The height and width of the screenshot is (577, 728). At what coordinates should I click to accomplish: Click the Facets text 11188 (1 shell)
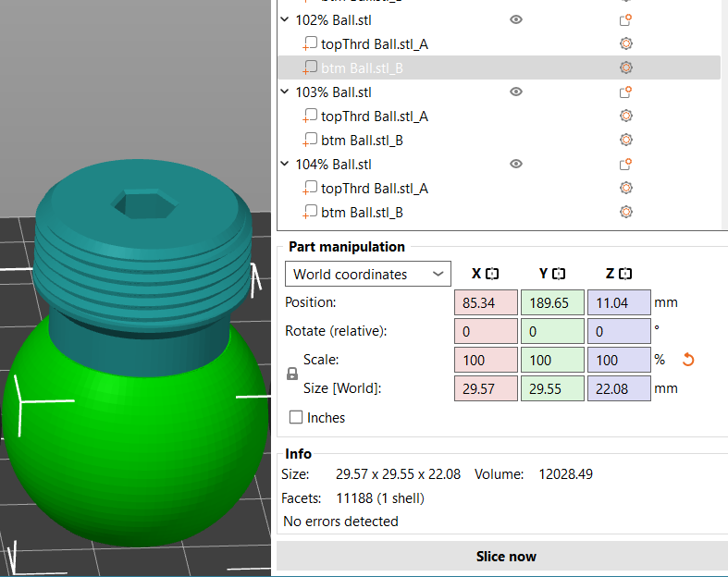380,498
